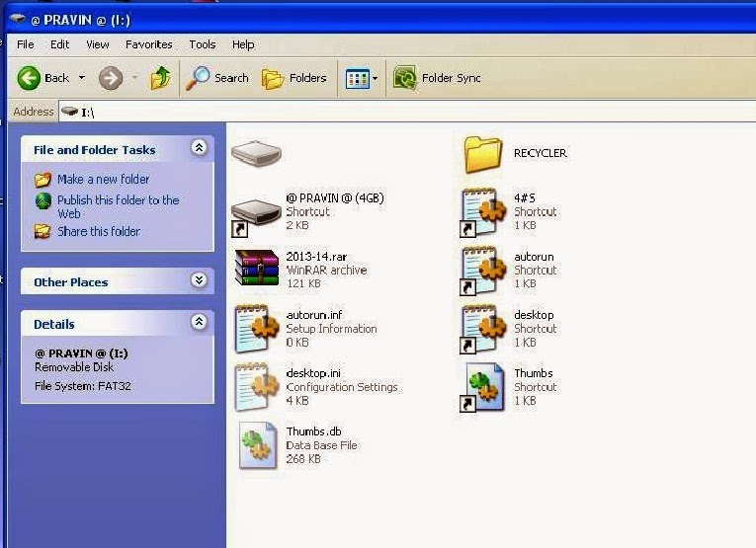Expand the Other Places panel
Image resolution: width=756 pixels, height=548 pixels.
coord(199,279)
